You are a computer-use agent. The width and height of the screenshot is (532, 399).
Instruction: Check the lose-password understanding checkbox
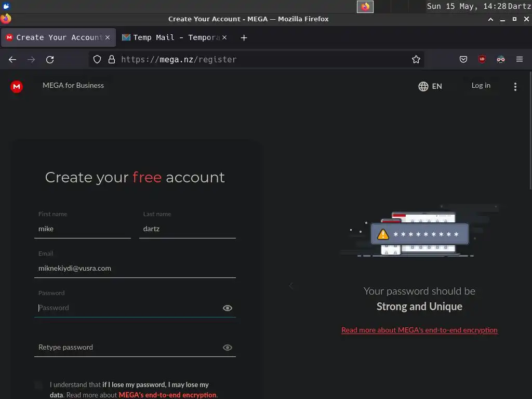pos(38,385)
